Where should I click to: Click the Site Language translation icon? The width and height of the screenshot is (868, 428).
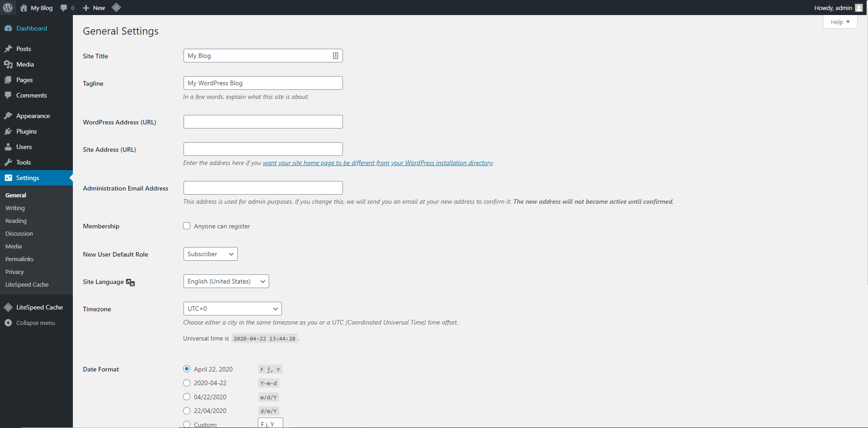click(131, 283)
